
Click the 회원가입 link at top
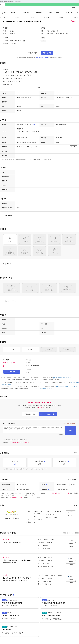point(78,8)
